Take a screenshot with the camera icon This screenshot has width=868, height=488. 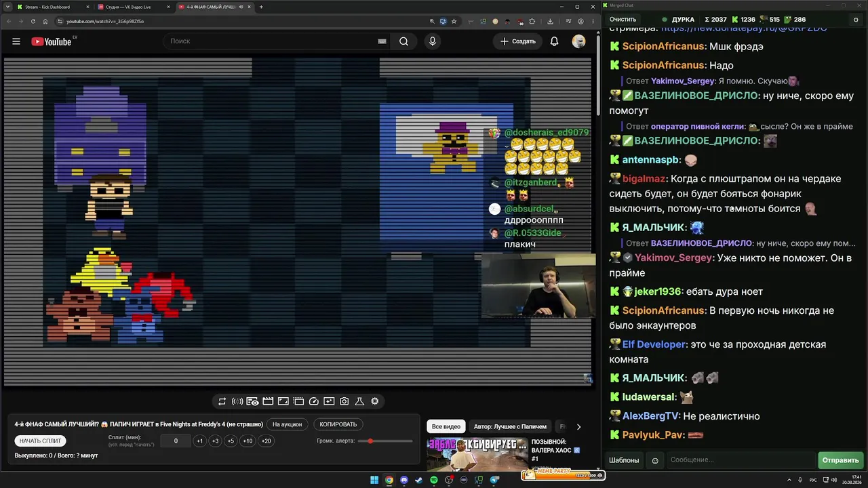pyautogui.click(x=344, y=401)
